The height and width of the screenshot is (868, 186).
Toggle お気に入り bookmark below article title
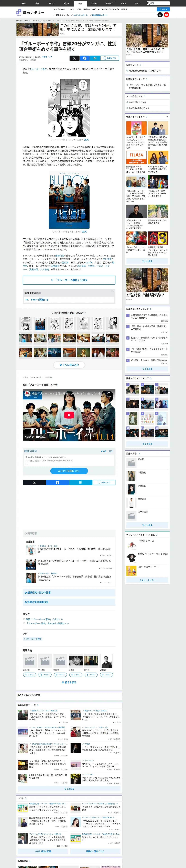110,58
